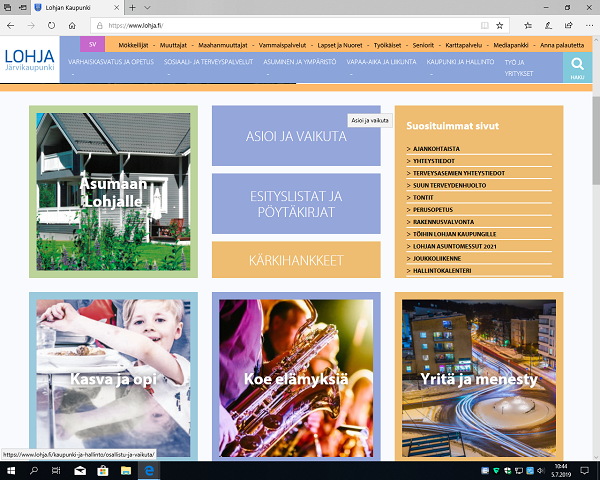Open the Windows Start menu

point(9,470)
